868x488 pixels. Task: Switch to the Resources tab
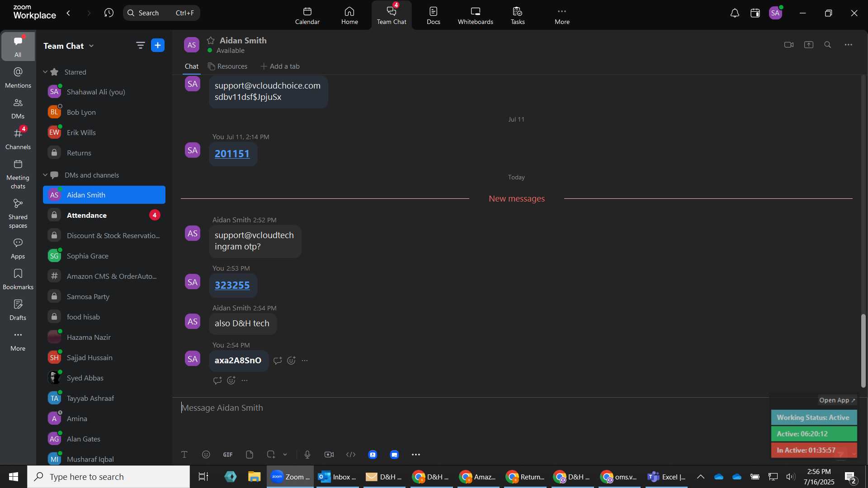point(228,66)
